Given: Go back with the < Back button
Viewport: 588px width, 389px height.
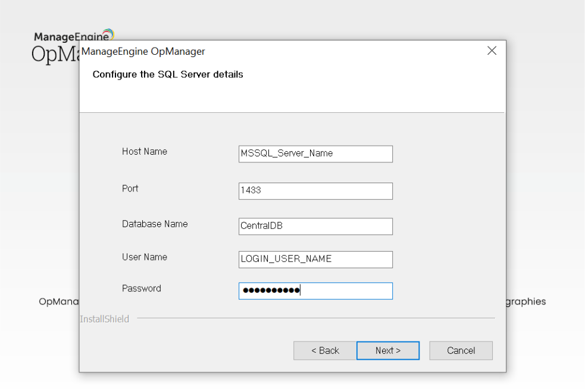Looking at the screenshot, I should tap(325, 351).
